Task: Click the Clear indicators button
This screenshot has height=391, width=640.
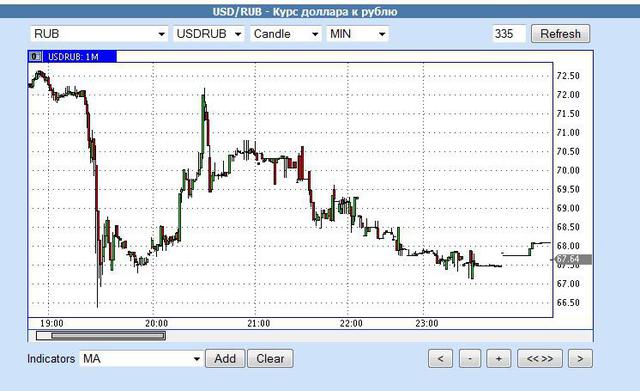Action: pyautogui.click(x=270, y=359)
